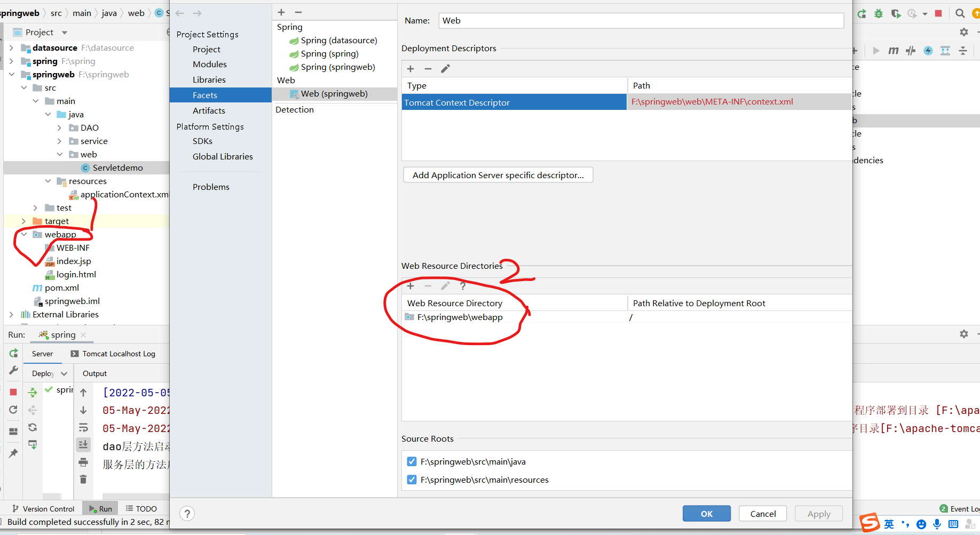Open the Modules settings section
Viewport: 980px width, 535px height.
pyautogui.click(x=210, y=65)
